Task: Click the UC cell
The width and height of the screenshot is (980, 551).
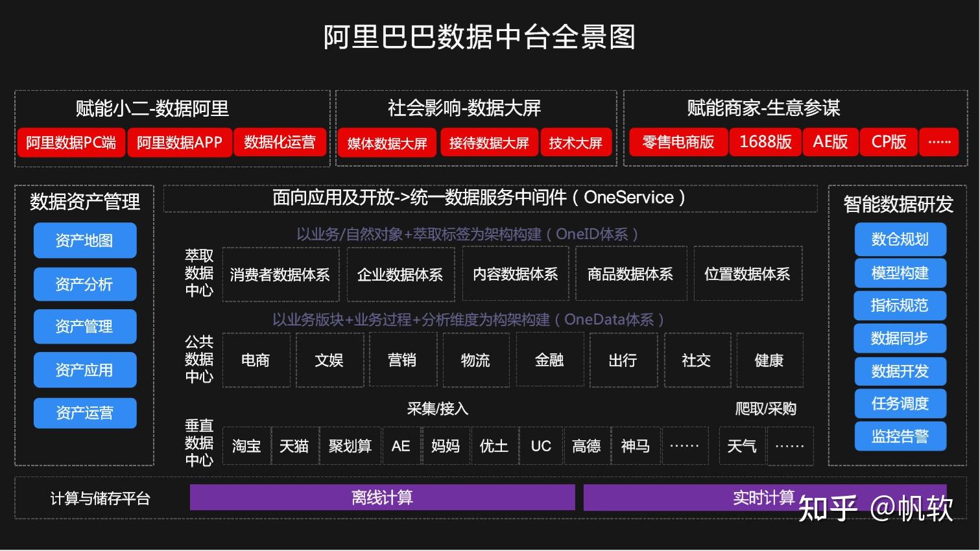Action: [542, 446]
